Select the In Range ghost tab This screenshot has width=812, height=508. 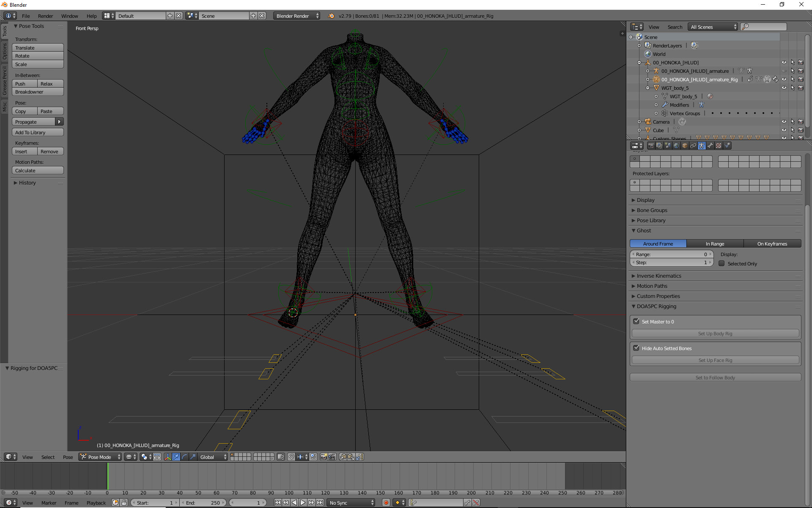(x=715, y=243)
